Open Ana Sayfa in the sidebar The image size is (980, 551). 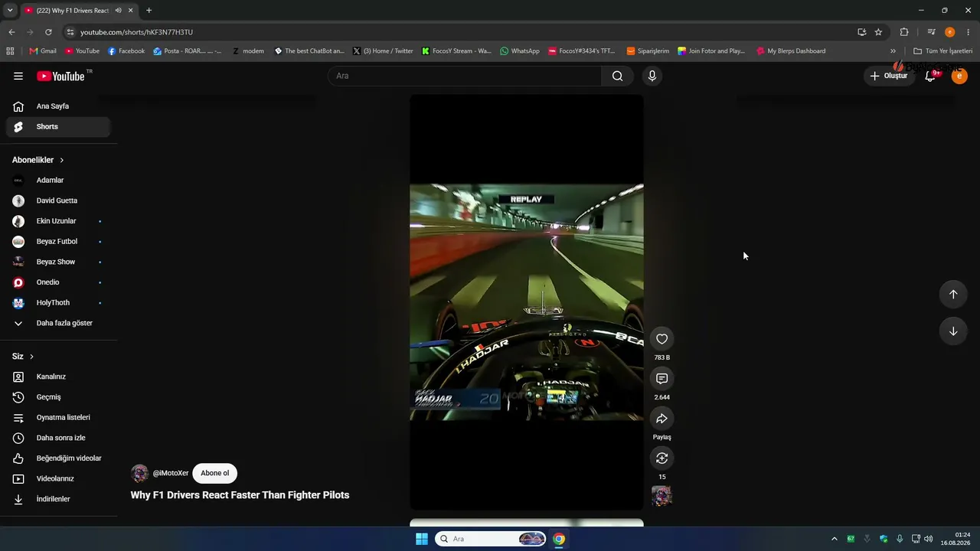pyautogui.click(x=58, y=106)
